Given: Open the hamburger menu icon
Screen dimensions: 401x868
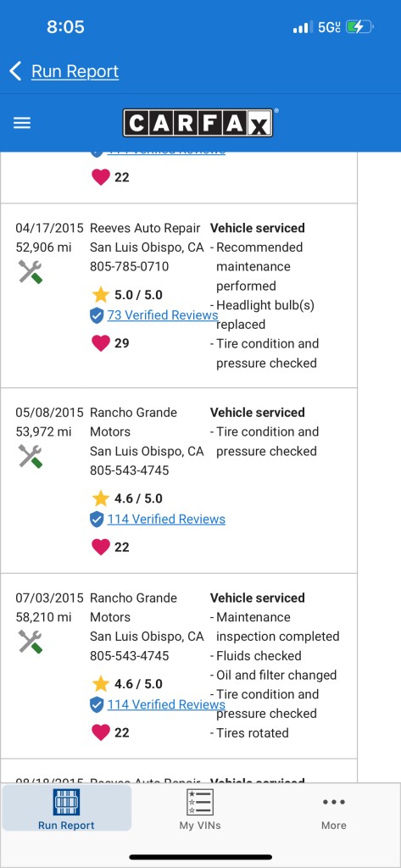Looking at the screenshot, I should click(21, 123).
